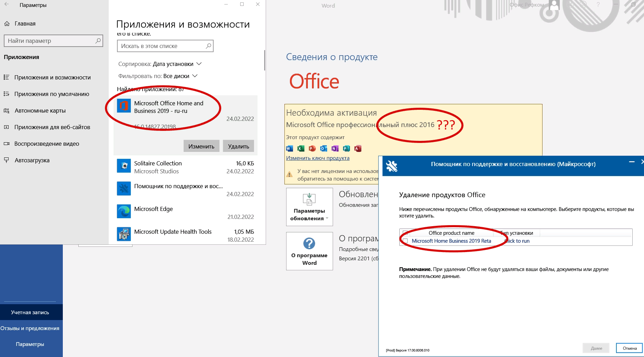644x357 pixels.
Task: Click the 'Click to run' install type cell
Action: pos(517,241)
